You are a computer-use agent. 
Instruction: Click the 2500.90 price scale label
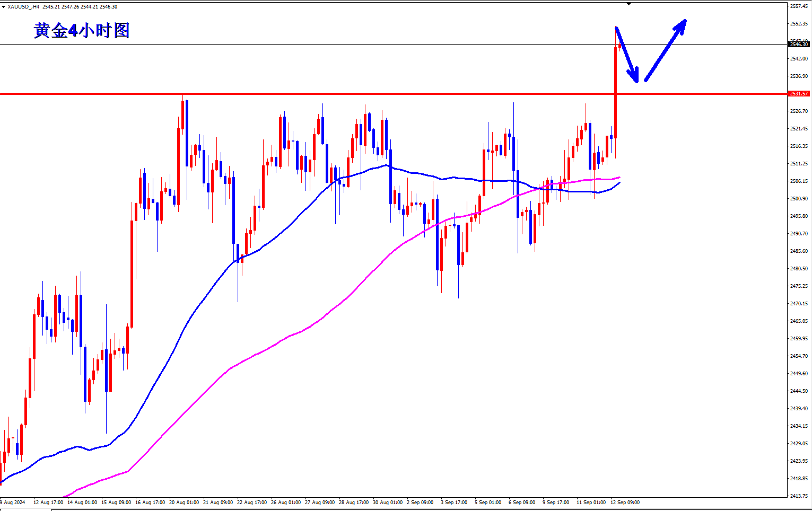pyautogui.click(x=799, y=199)
